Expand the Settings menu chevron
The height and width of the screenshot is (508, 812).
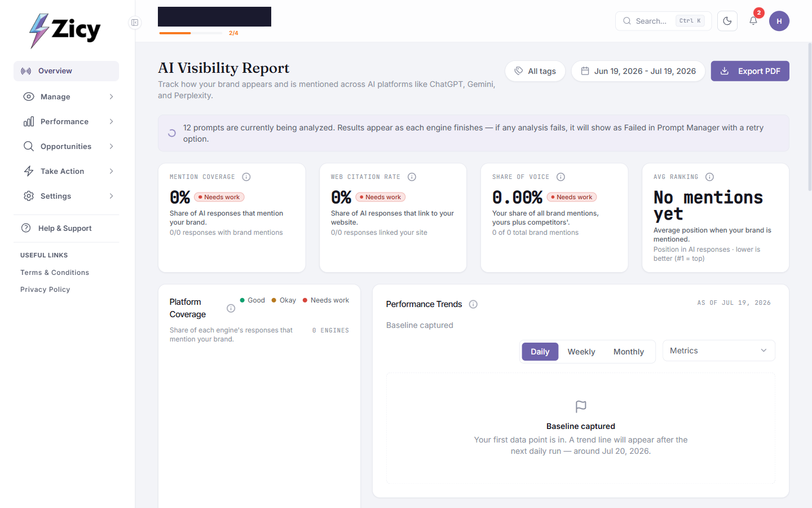(x=111, y=196)
